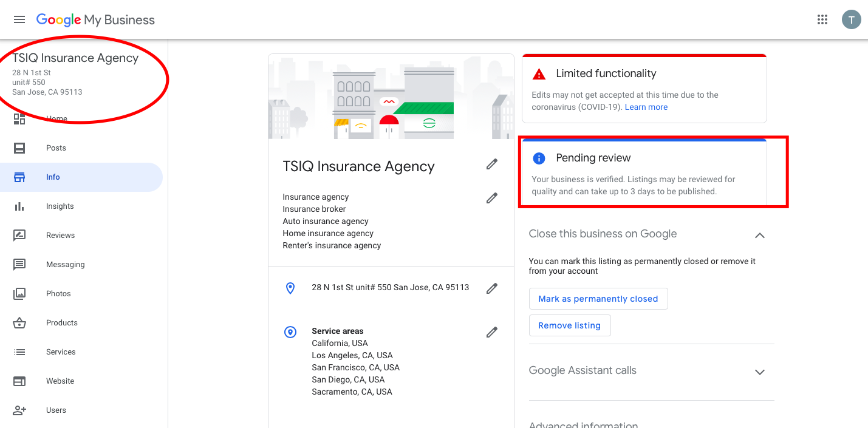Open the hamburger main menu
The image size is (868, 428).
click(19, 19)
